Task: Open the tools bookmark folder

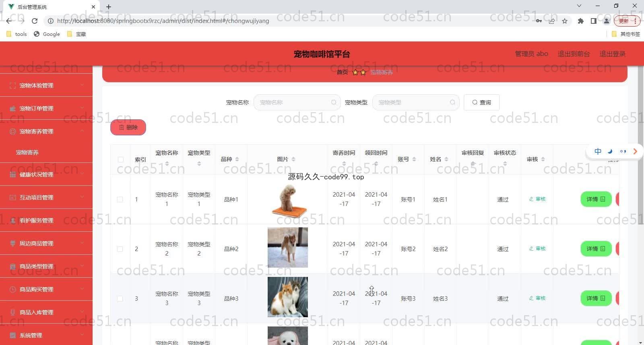Action: 17,34
